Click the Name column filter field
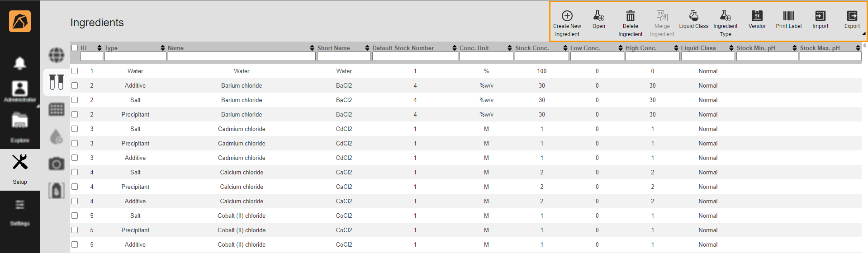Viewport: 868px width, 253px height. (241, 56)
